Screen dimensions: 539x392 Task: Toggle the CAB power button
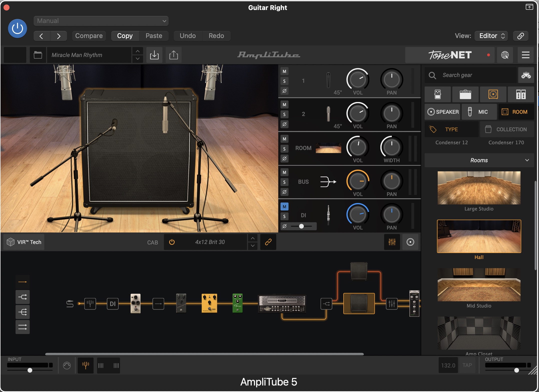pyautogui.click(x=172, y=242)
